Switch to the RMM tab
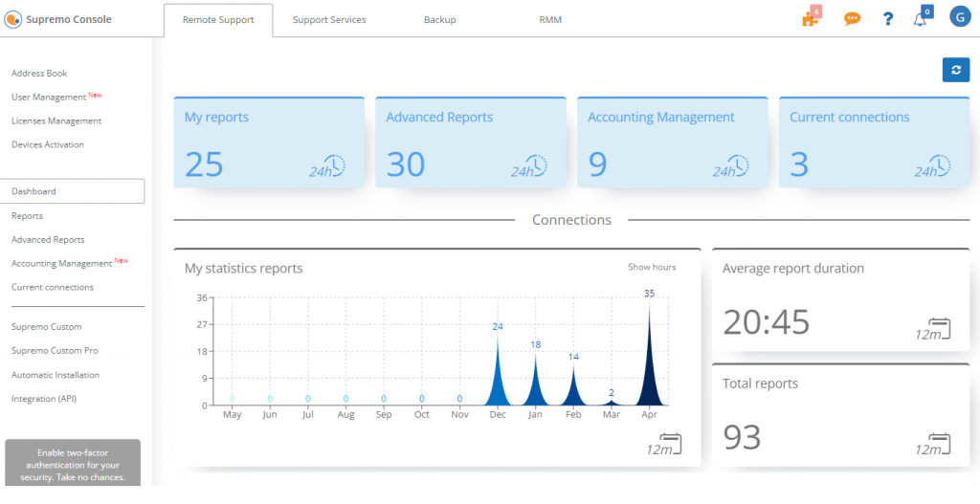The image size is (980, 504). [549, 20]
